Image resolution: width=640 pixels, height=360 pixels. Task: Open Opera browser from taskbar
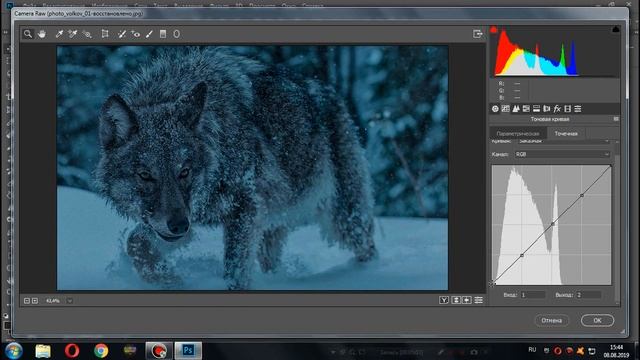(72, 351)
